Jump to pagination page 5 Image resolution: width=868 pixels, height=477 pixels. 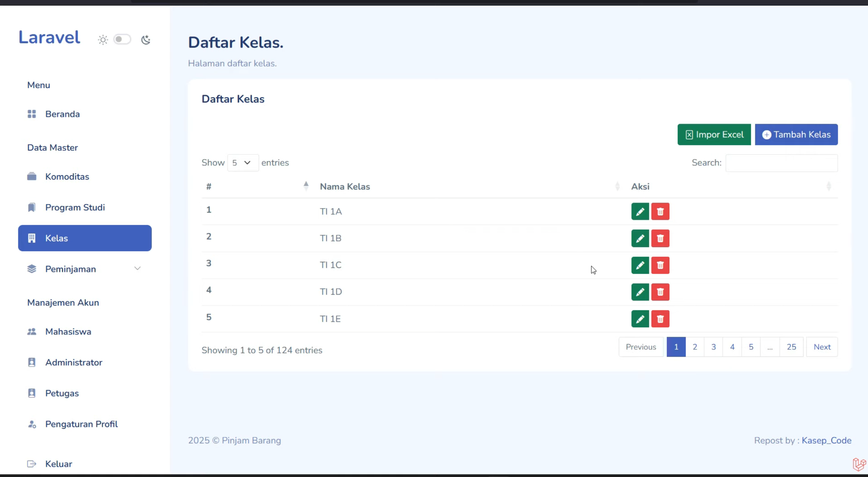[x=751, y=347]
